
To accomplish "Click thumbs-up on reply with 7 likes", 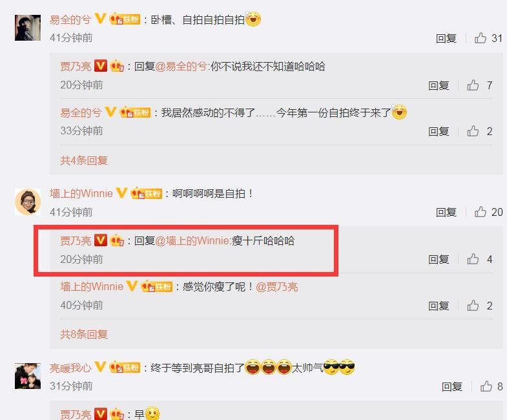I will [473, 85].
